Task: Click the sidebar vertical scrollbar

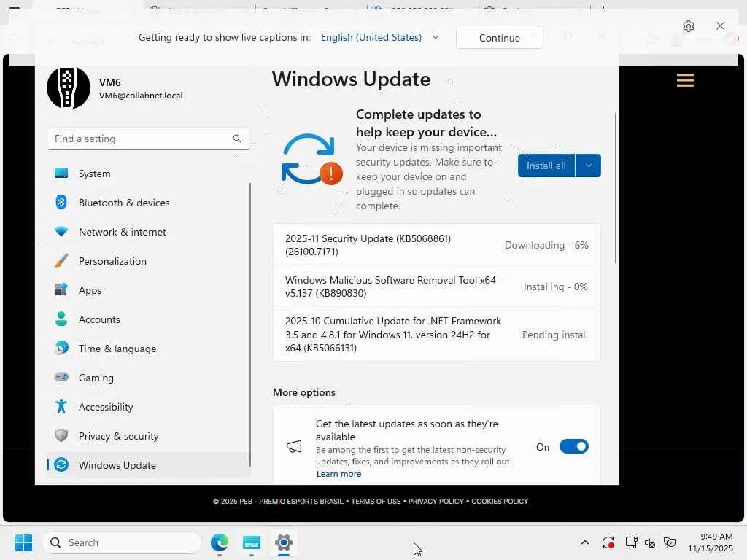Action: [x=250, y=324]
